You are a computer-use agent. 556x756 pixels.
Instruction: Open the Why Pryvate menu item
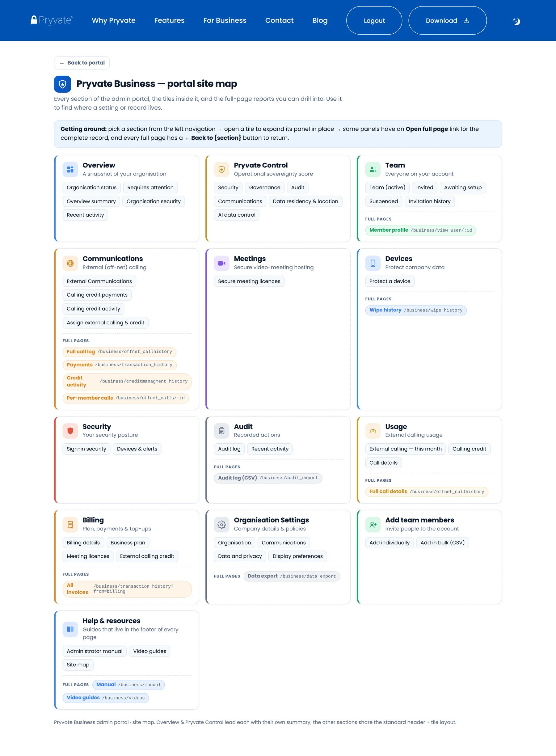114,20
